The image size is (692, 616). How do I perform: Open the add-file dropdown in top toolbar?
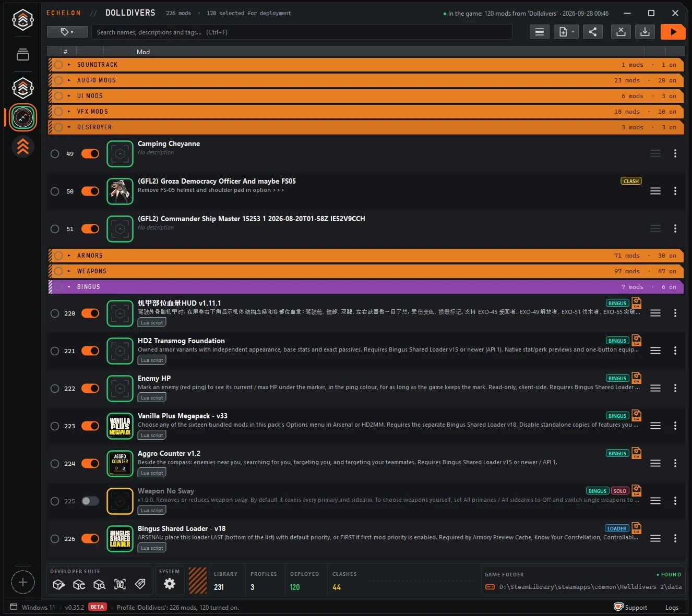566,32
